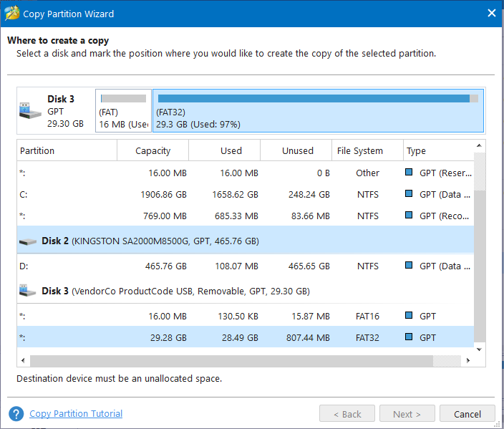Screen dimensions: 504x429
Task: Select the 29.3 GB FAT32 partition block
Action: tap(317, 110)
